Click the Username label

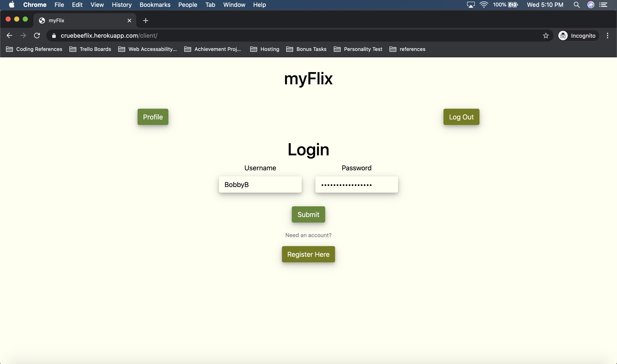260,168
